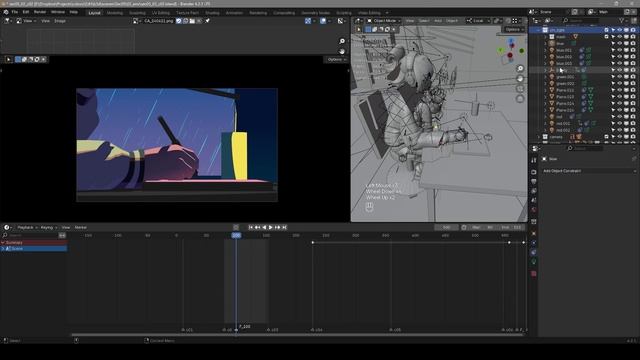Open the outliner display mode dropdown
This screenshot has width=640, height=360.
537,20
